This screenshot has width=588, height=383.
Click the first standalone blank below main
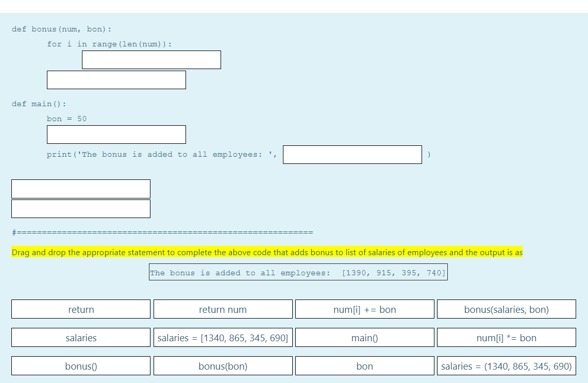pos(80,188)
